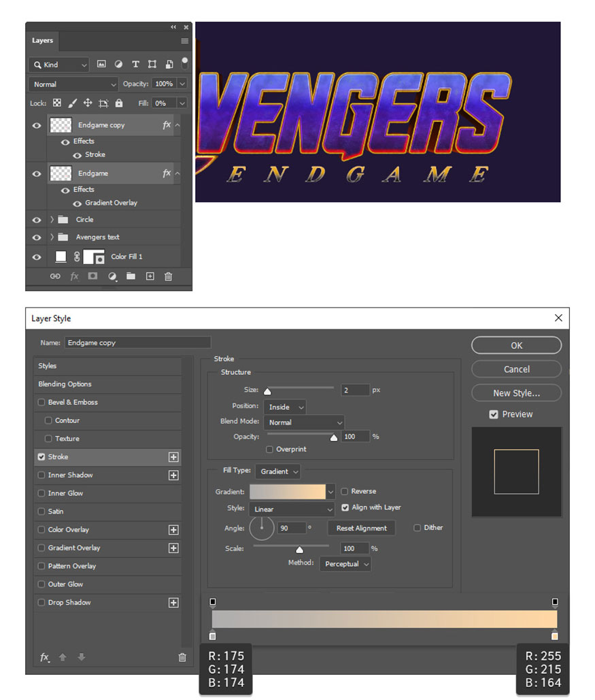Screen dimensions: 595x700
Task: Create a new layer group
Action: [131, 276]
